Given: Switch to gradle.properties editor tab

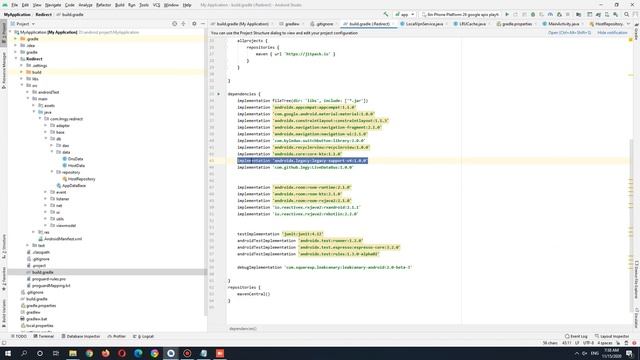Looking at the screenshot, I should click(516, 24).
